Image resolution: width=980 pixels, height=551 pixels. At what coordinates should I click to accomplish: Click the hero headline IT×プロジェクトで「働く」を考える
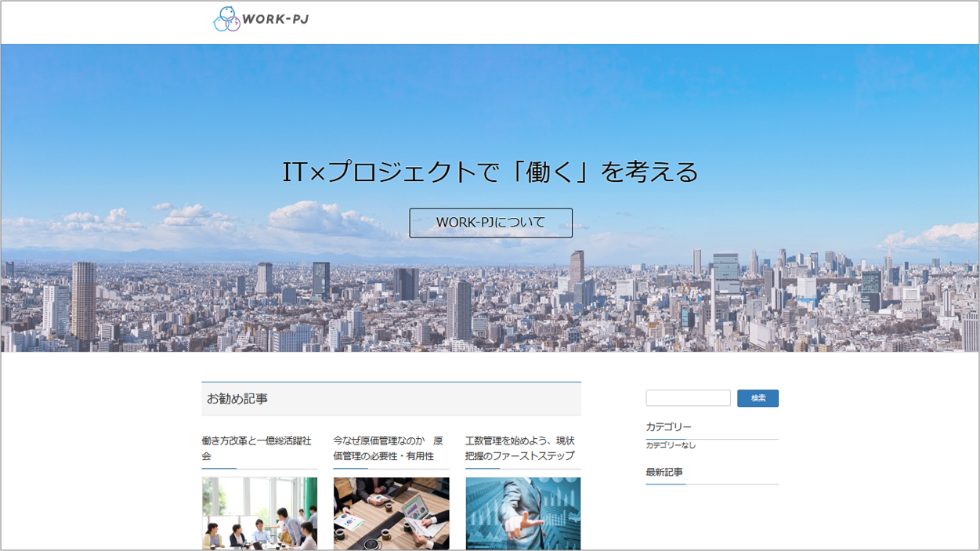[490, 172]
